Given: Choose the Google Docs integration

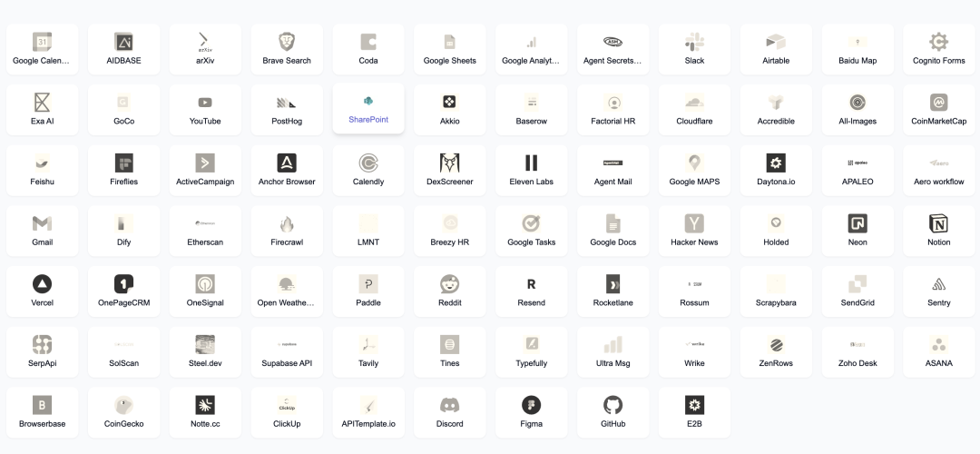Looking at the screenshot, I should [613, 232].
